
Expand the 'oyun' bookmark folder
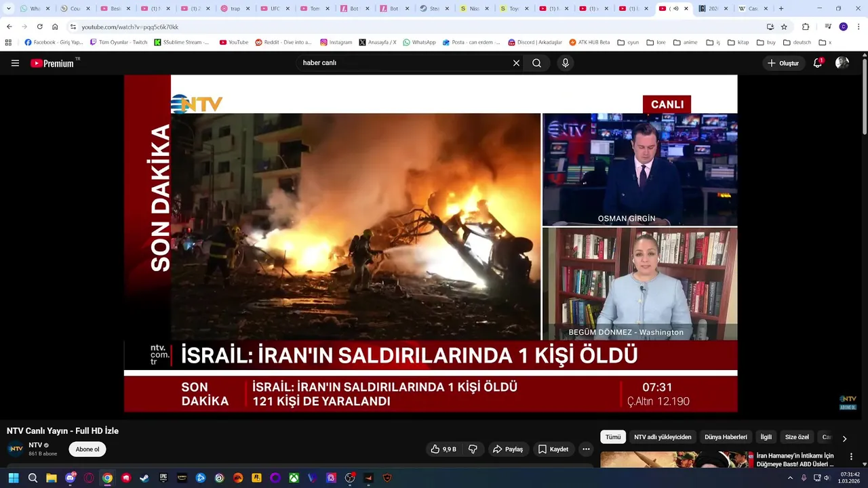[x=628, y=42]
